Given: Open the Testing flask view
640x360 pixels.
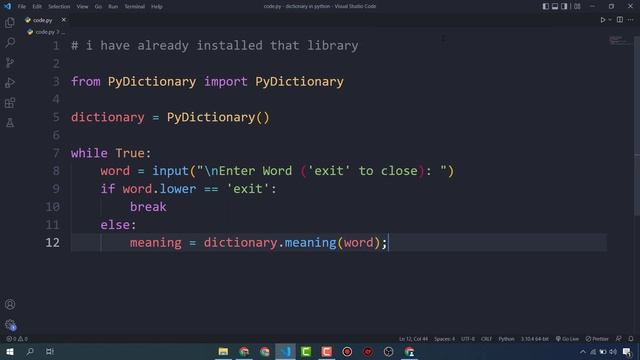Looking at the screenshot, I should (10, 122).
